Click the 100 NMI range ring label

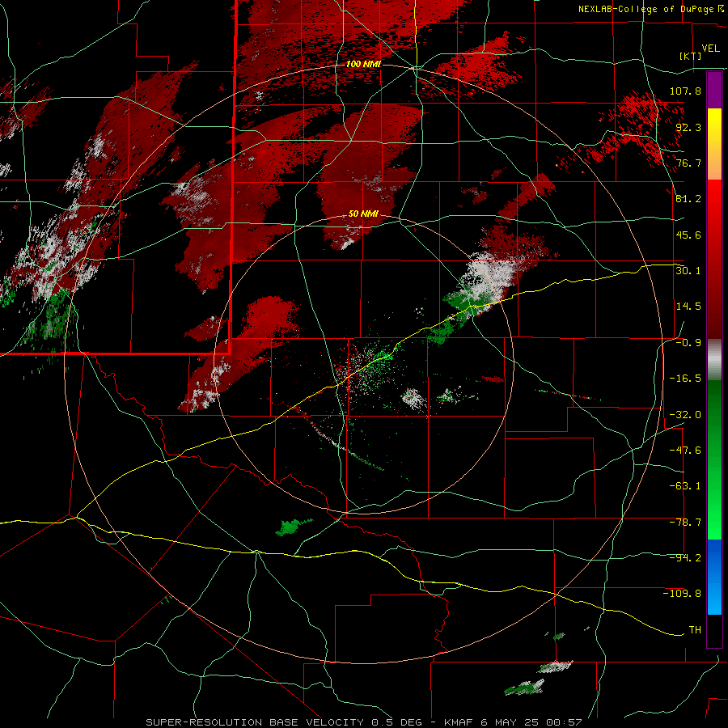363,64
